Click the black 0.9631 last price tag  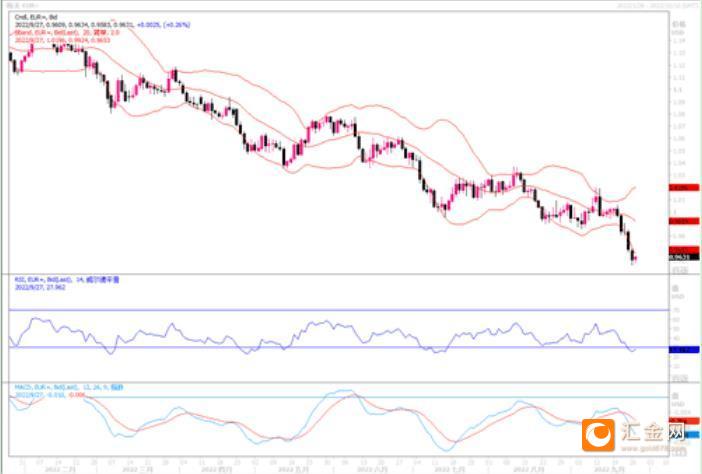click(684, 257)
